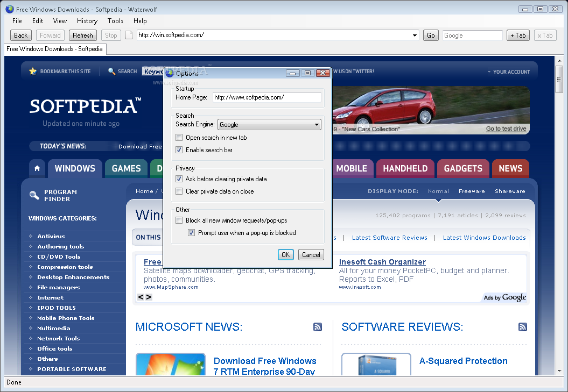Open Latest Software Reviews link

click(389, 238)
